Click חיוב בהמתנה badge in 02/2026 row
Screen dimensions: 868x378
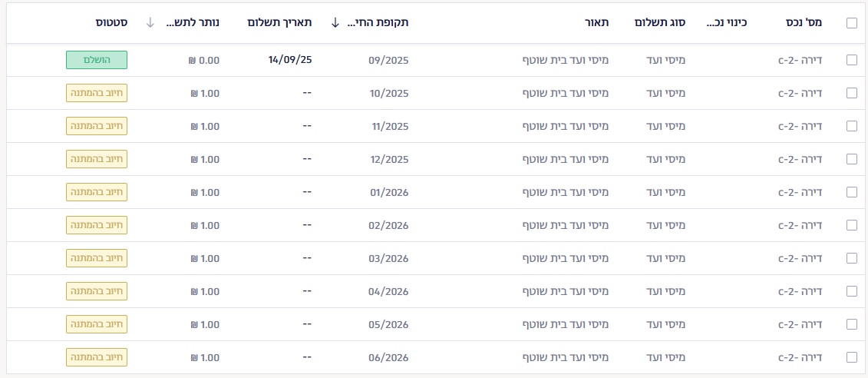point(97,225)
